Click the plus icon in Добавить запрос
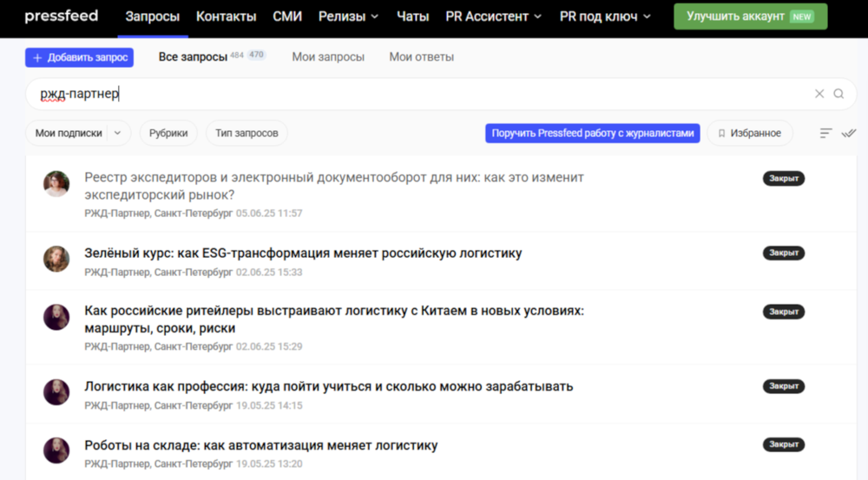 click(37, 57)
